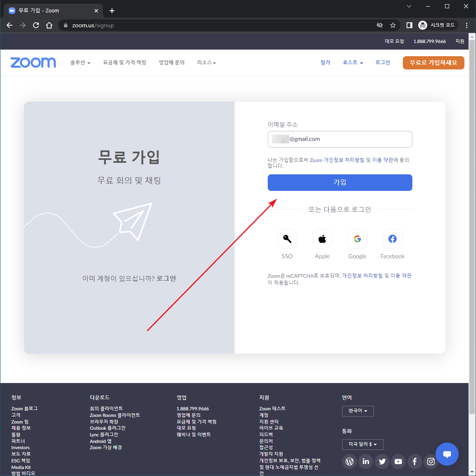The width and height of the screenshot is (476, 476).
Task: Click the third-party cookie blocked eye icon
Action: click(x=379, y=25)
